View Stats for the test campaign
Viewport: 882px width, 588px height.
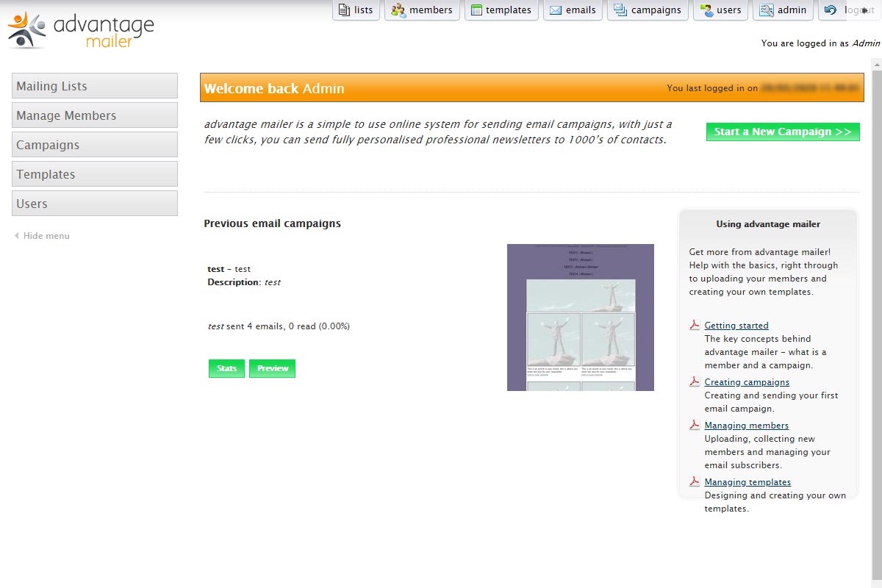pyautogui.click(x=226, y=368)
